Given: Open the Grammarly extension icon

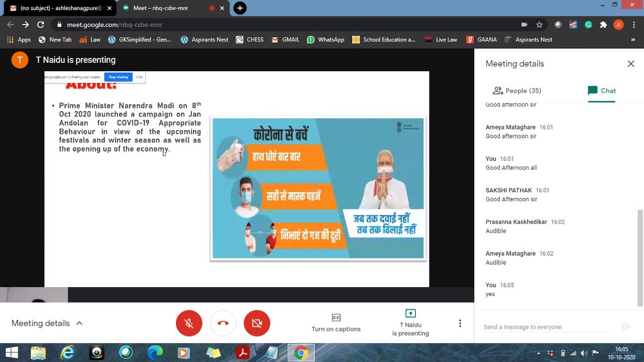Looking at the screenshot, I should pyautogui.click(x=588, y=25).
